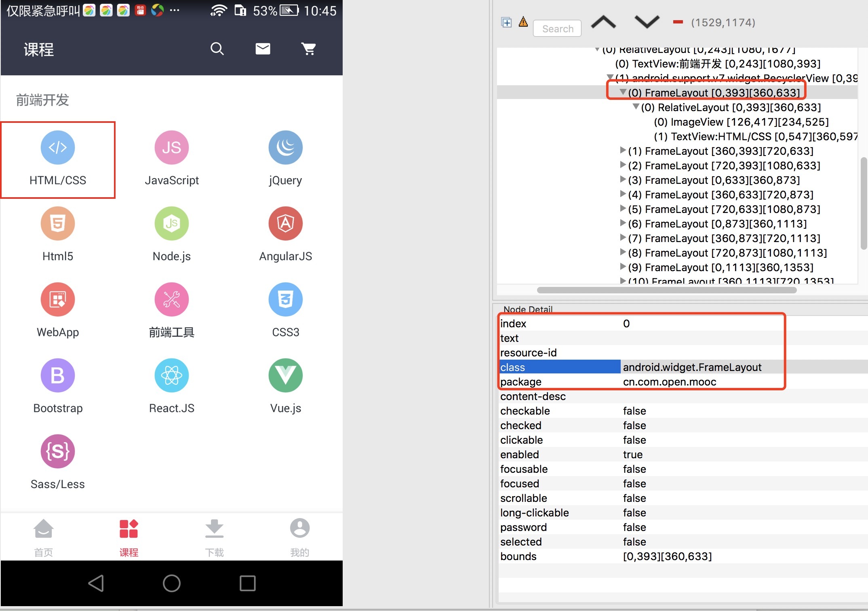868x611 pixels.
Task: Select the enabled property row
Action: 683,454
